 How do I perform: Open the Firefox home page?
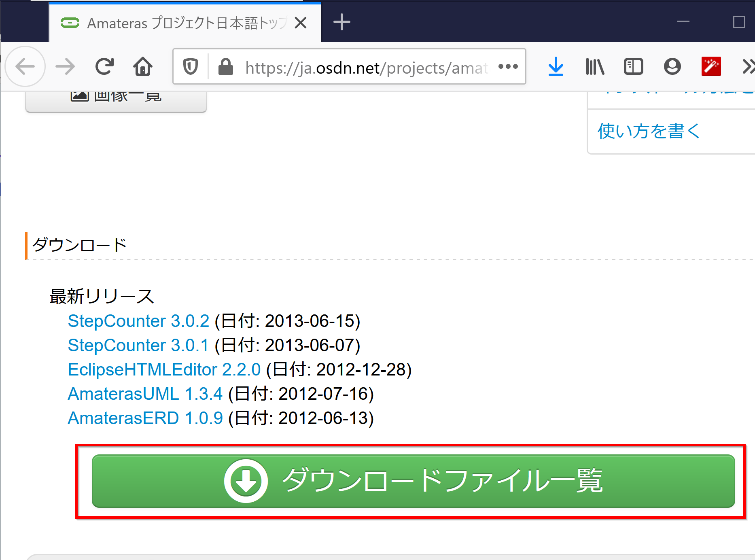(143, 66)
